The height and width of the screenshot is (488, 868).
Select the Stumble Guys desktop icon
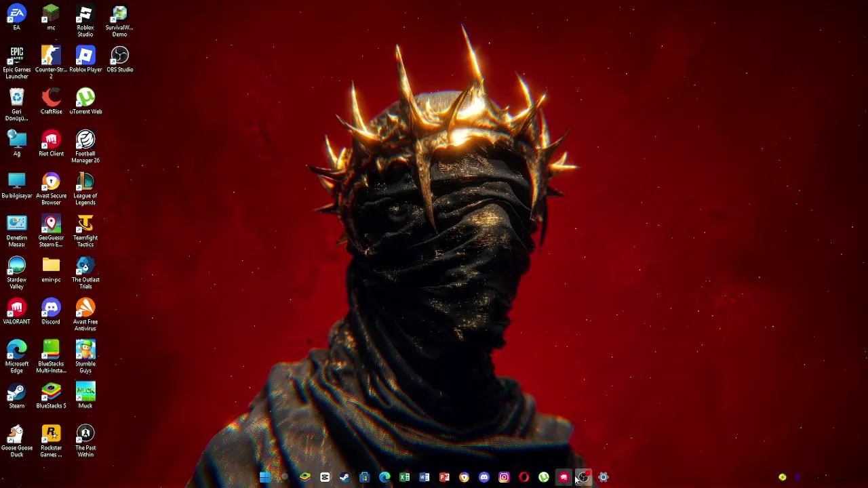point(85,357)
